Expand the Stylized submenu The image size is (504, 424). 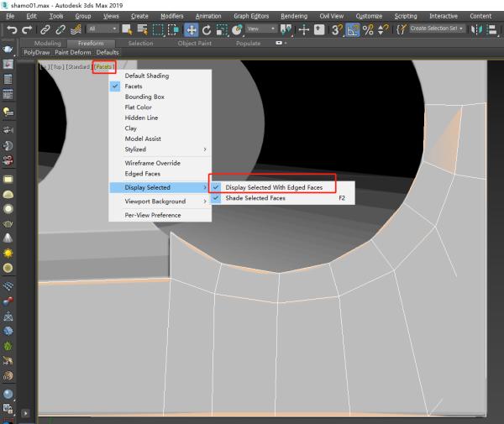(x=160, y=149)
